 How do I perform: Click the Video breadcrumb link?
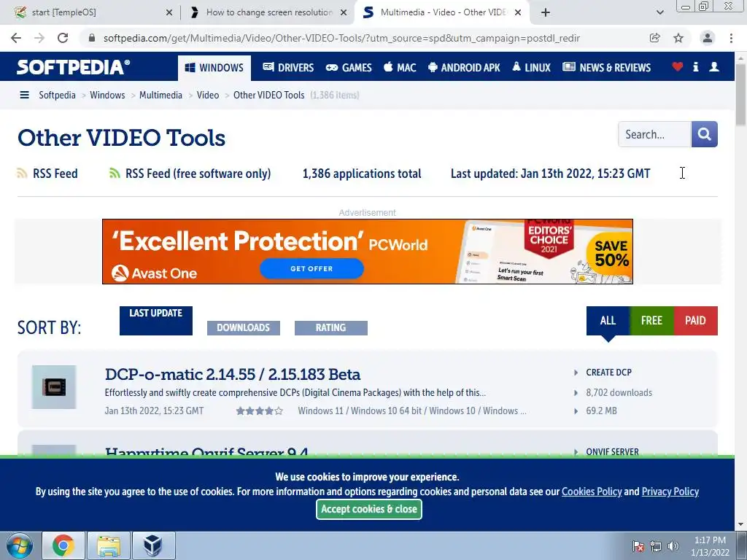coord(208,95)
